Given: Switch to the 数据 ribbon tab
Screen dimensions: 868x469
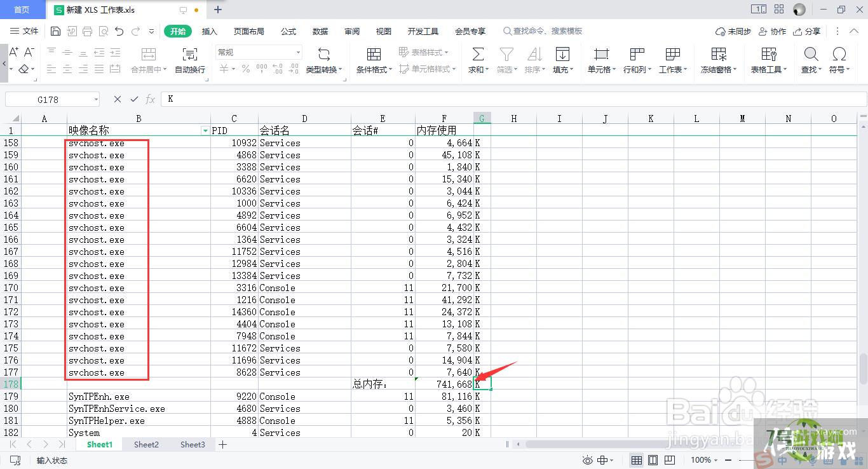Looking at the screenshot, I should point(320,31).
